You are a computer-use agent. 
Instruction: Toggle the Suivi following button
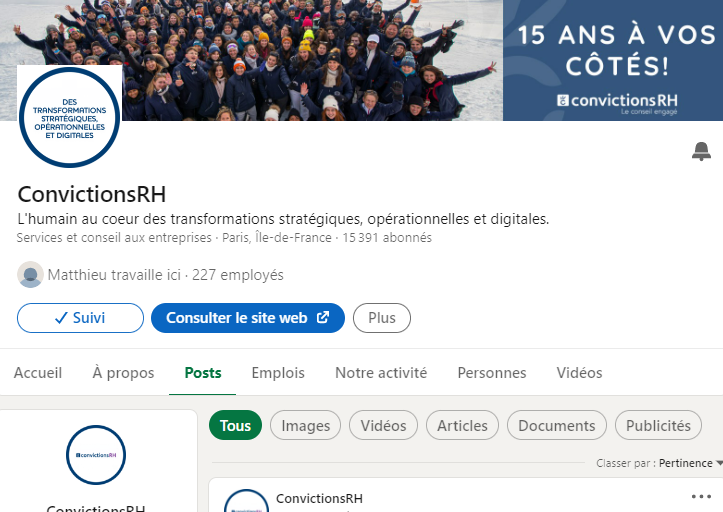click(x=80, y=318)
